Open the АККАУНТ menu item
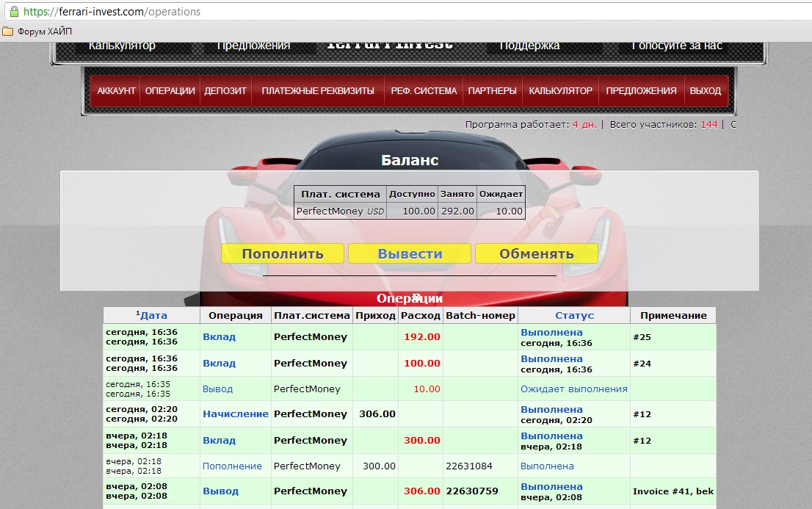 (116, 91)
